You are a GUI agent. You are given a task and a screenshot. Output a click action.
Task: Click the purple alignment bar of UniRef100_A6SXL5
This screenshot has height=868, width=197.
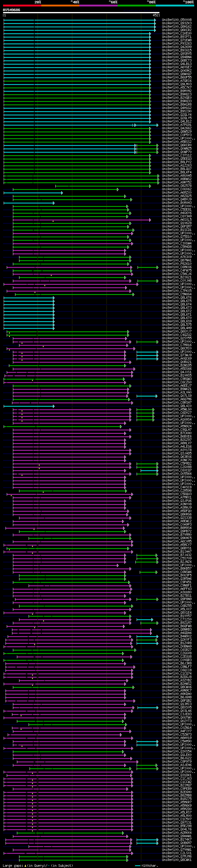pos(82,220)
